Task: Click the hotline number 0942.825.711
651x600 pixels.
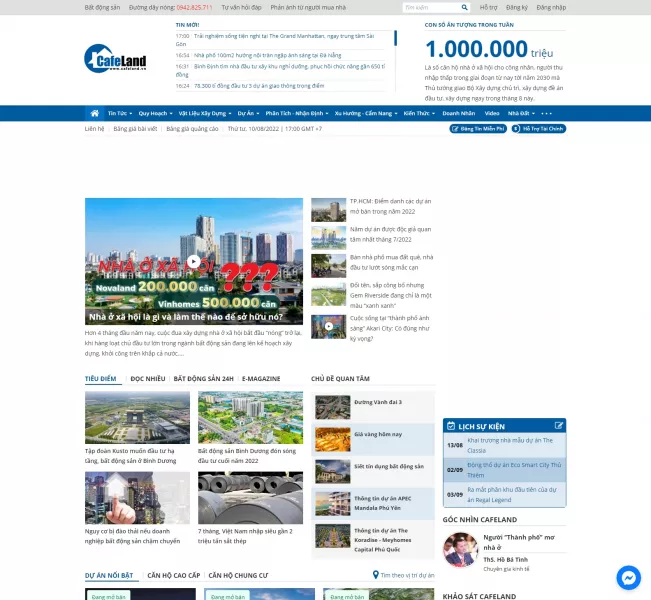Action: pyautogui.click(x=194, y=7)
